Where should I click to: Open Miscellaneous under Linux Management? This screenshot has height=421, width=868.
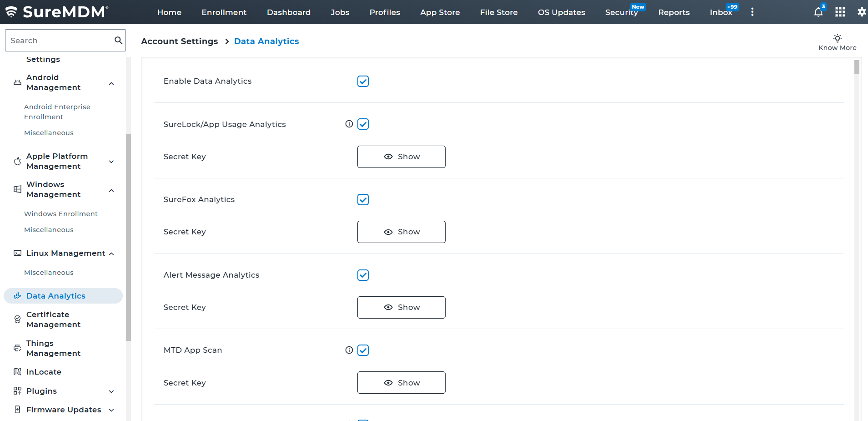[x=49, y=273]
